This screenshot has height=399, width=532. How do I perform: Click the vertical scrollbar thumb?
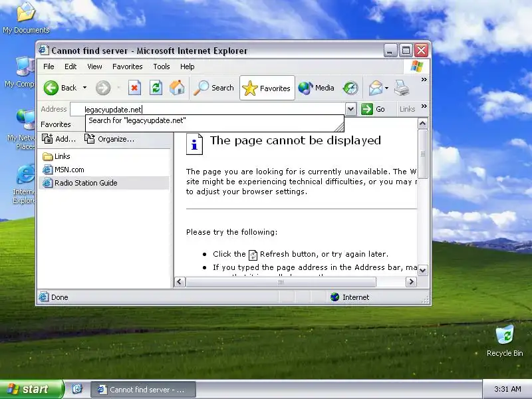tap(422, 154)
